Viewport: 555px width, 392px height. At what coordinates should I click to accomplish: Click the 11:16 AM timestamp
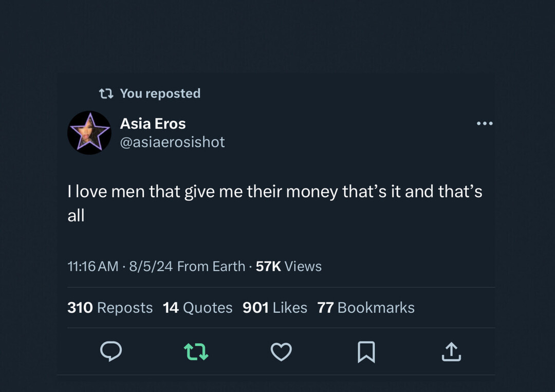pyautogui.click(x=92, y=266)
